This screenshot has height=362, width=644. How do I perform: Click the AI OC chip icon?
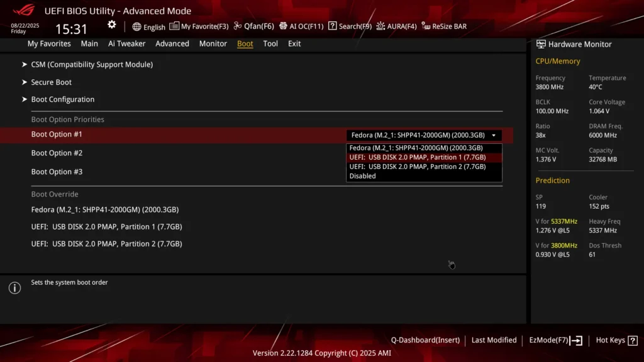click(x=284, y=26)
